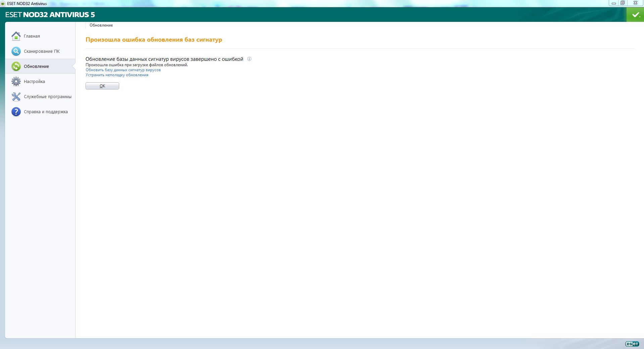Click text Произошла ошибка при загрузке файлов обновлений
The image size is (644, 349).
[x=137, y=65]
